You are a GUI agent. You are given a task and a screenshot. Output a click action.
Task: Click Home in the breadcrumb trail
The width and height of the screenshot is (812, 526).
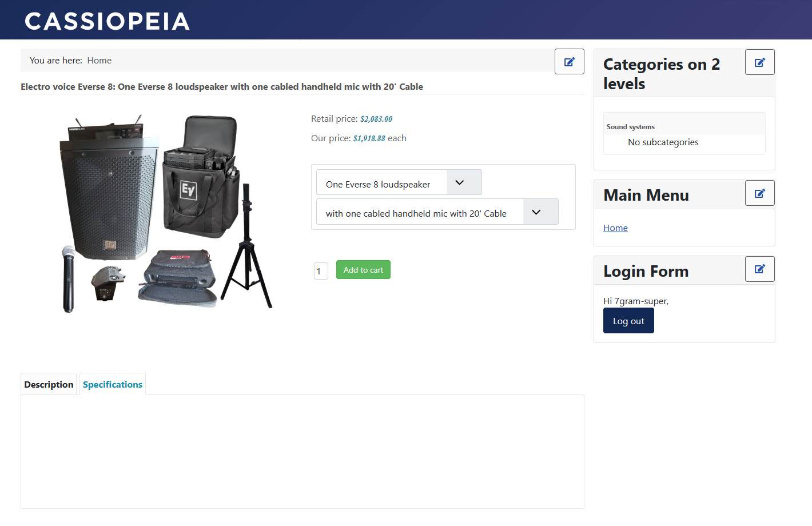99,61
